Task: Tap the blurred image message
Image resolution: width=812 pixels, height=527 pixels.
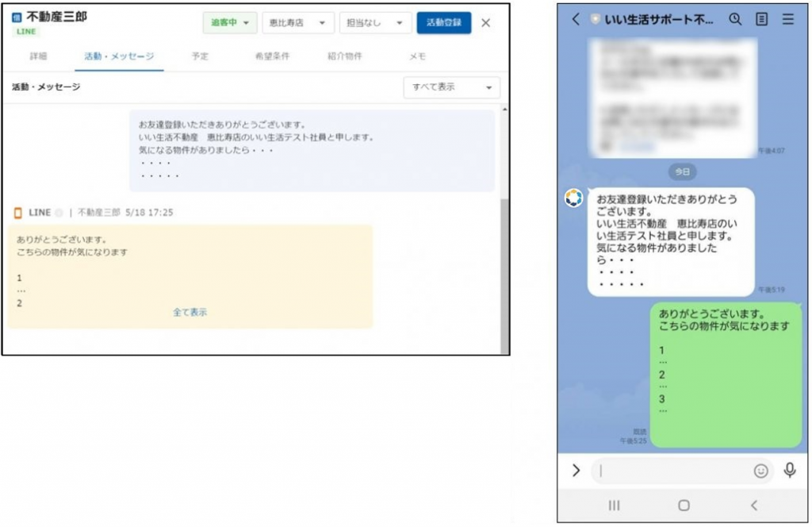Action: point(673,98)
